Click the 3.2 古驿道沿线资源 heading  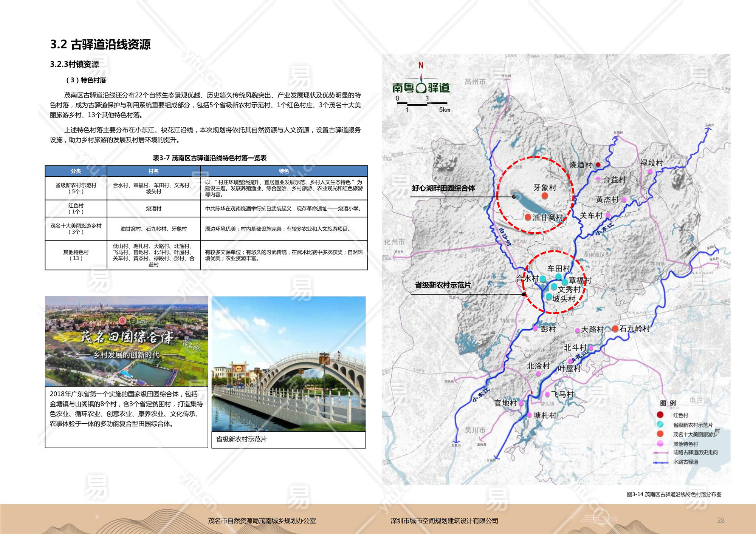click(x=100, y=45)
